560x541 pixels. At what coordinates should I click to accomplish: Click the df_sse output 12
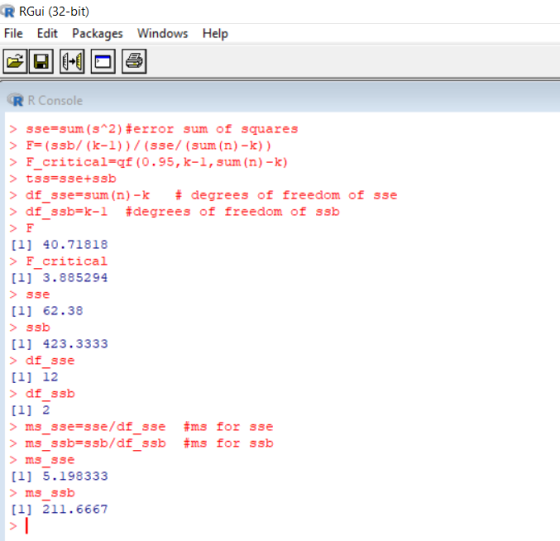[x=50, y=377]
